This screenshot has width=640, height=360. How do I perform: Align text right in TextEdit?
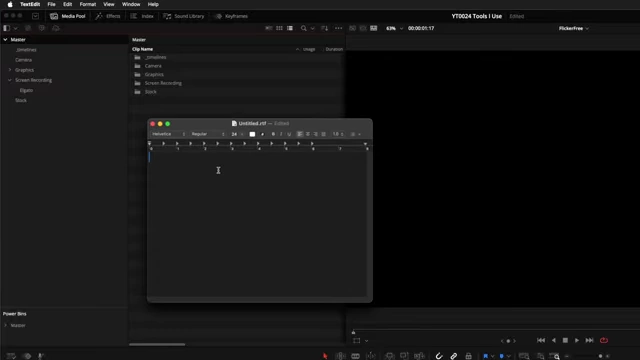316,134
